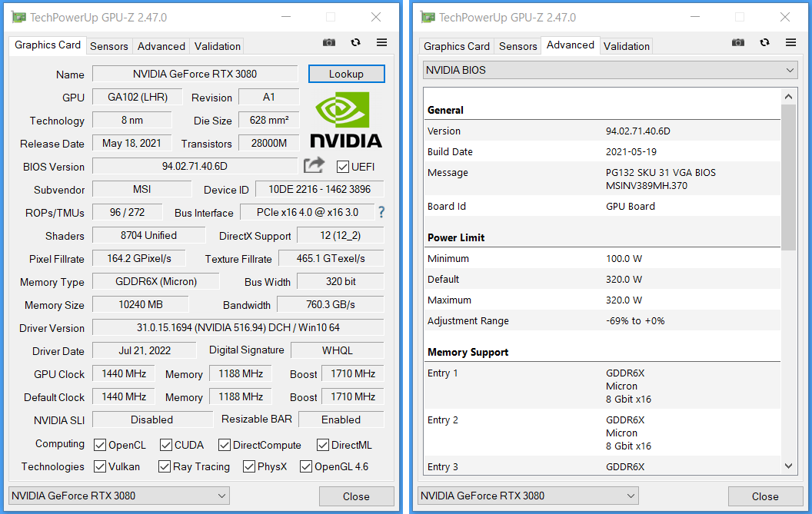Click the Entry 2 memory support row

click(602, 433)
